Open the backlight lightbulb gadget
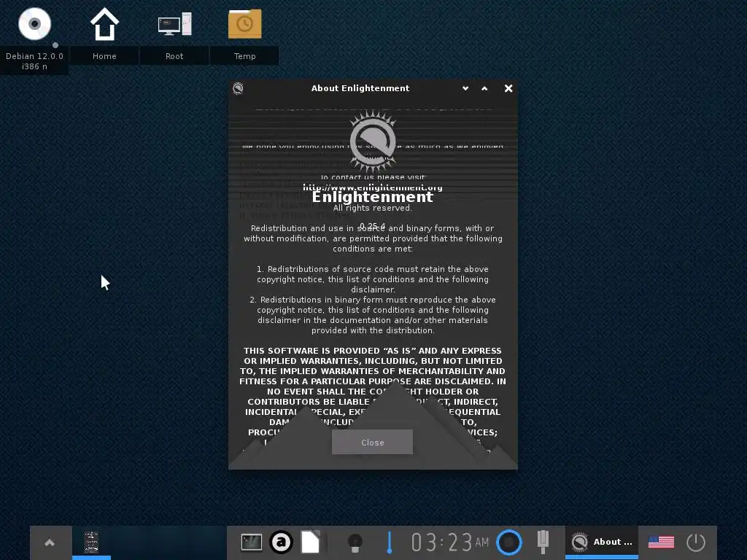This screenshot has width=747, height=560. point(355,542)
